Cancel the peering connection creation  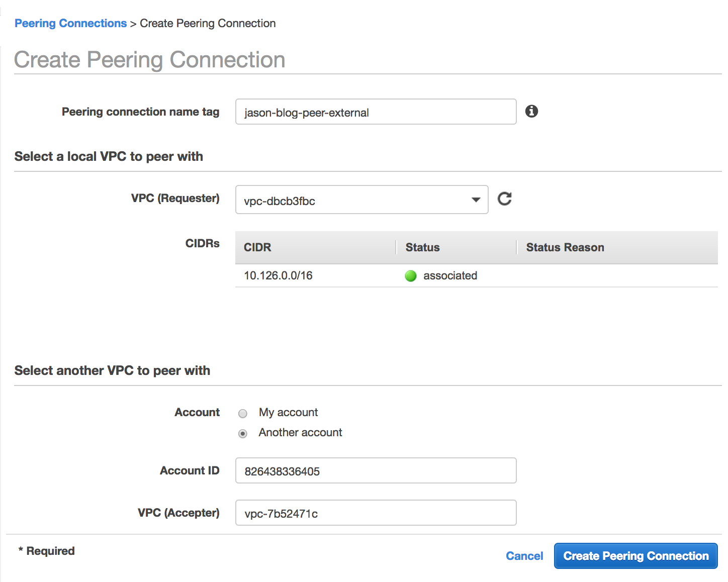click(524, 556)
